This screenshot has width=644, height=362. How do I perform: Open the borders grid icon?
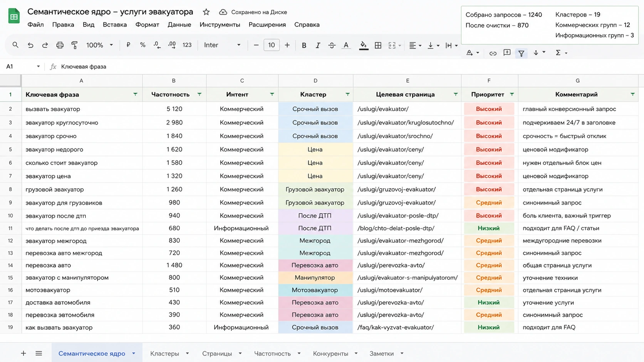point(378,45)
